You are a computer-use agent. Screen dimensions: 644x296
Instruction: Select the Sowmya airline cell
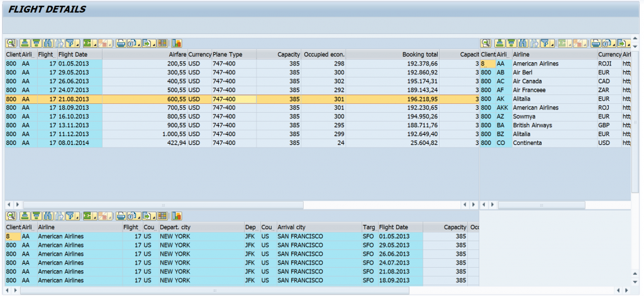coord(555,117)
